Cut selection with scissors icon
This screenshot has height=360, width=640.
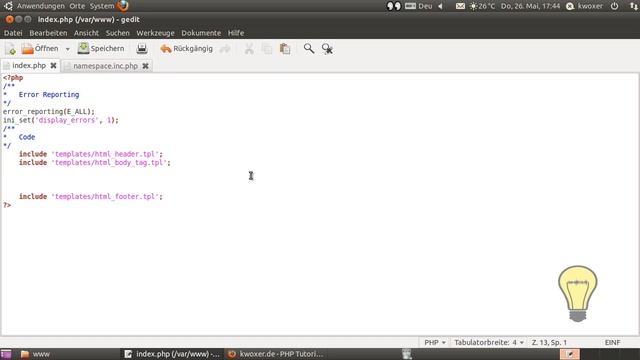tap(249, 49)
